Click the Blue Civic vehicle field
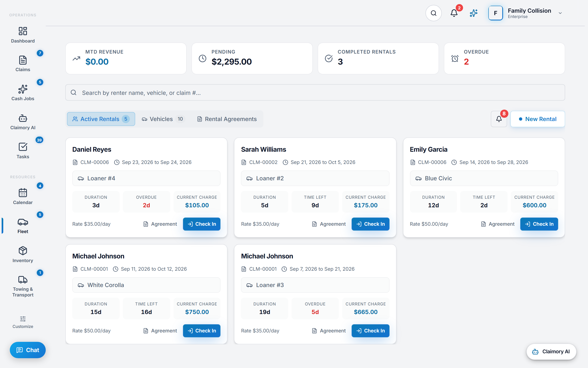The width and height of the screenshot is (588, 368). click(x=484, y=178)
